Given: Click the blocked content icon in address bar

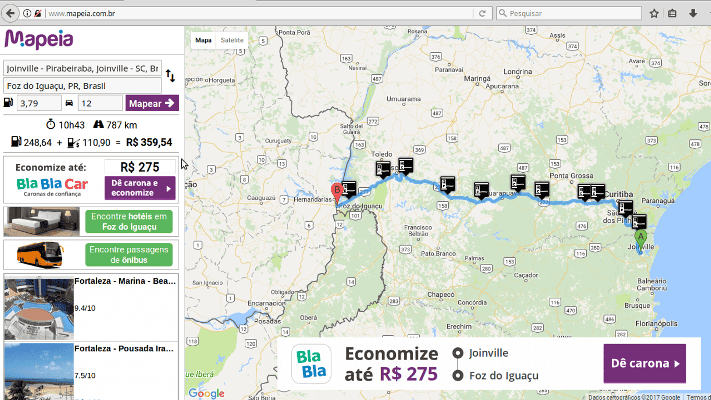Looking at the screenshot, I should (x=38, y=14).
